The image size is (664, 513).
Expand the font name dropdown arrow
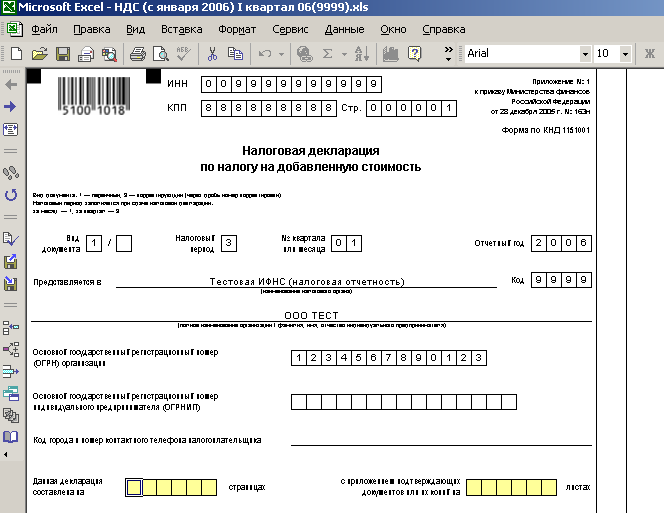(x=585, y=54)
